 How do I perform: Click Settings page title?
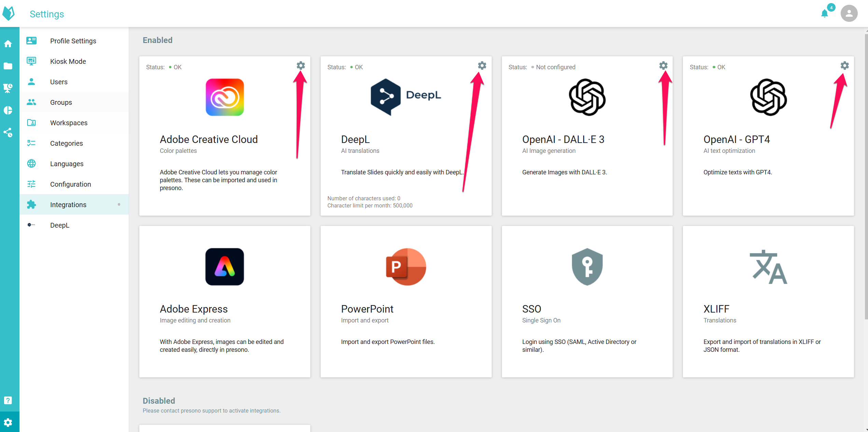coord(47,14)
